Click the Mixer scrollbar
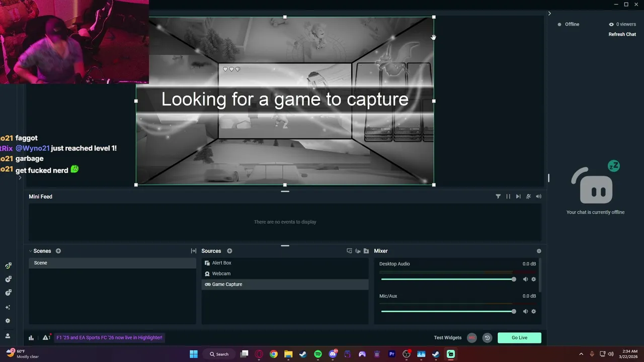 pos(540,276)
